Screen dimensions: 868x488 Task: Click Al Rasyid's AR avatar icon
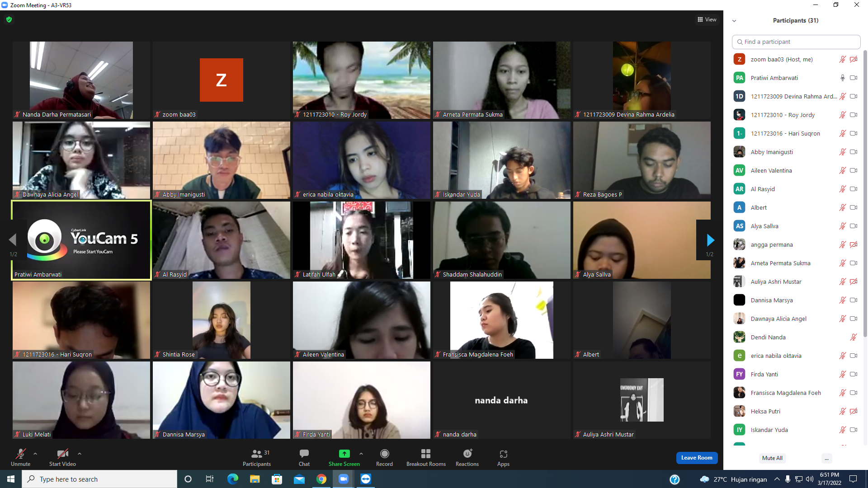739,189
